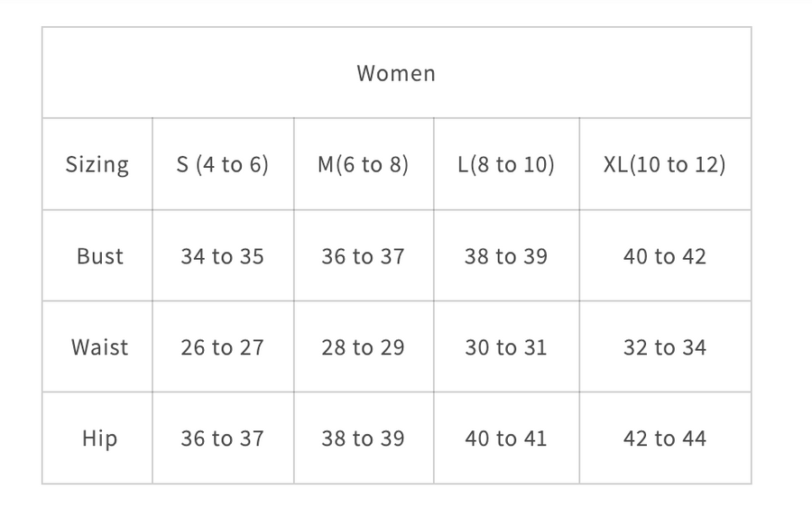Click the XL bust cell 40 to 42
The width and height of the screenshot is (812, 526).
pyautogui.click(x=664, y=256)
